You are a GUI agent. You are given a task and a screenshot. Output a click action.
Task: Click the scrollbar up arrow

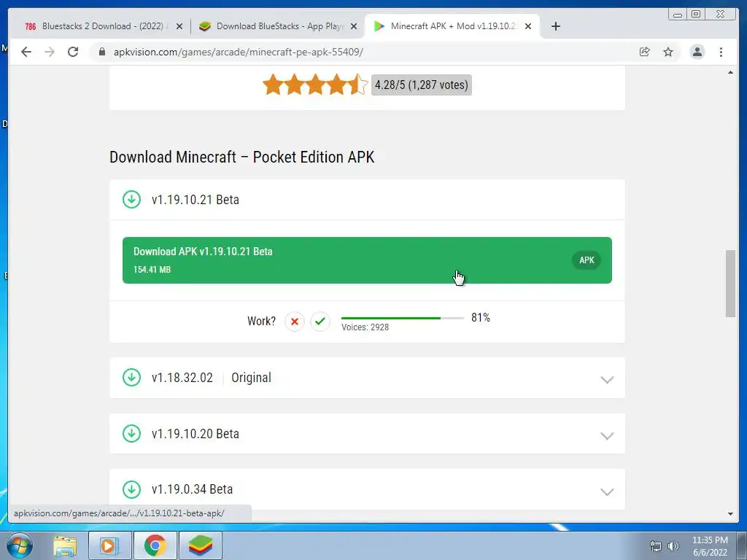730,72
